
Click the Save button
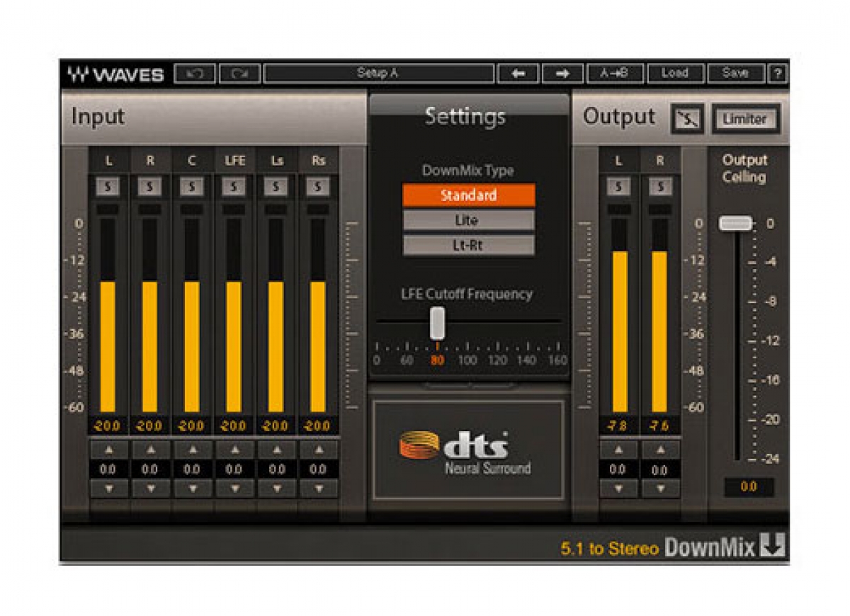tap(735, 74)
